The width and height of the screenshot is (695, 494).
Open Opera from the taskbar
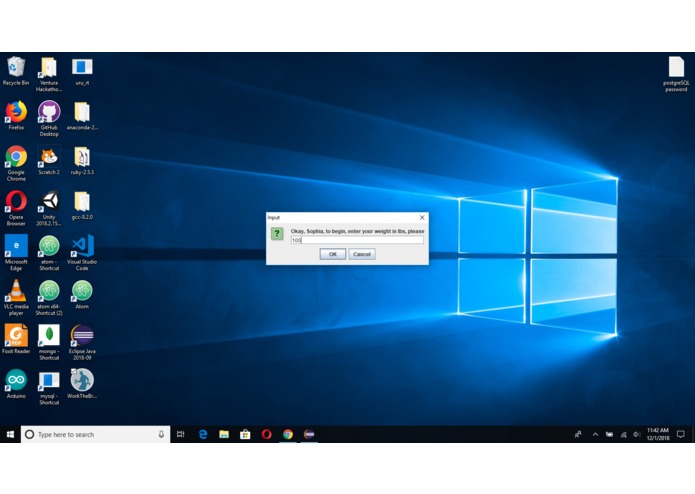tap(266, 434)
